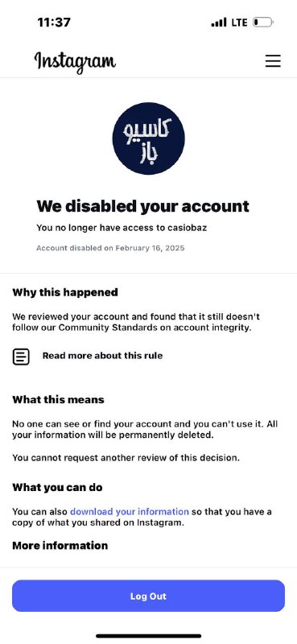
Task: Tap the 11:37 clock in status bar
Action: 54,23
